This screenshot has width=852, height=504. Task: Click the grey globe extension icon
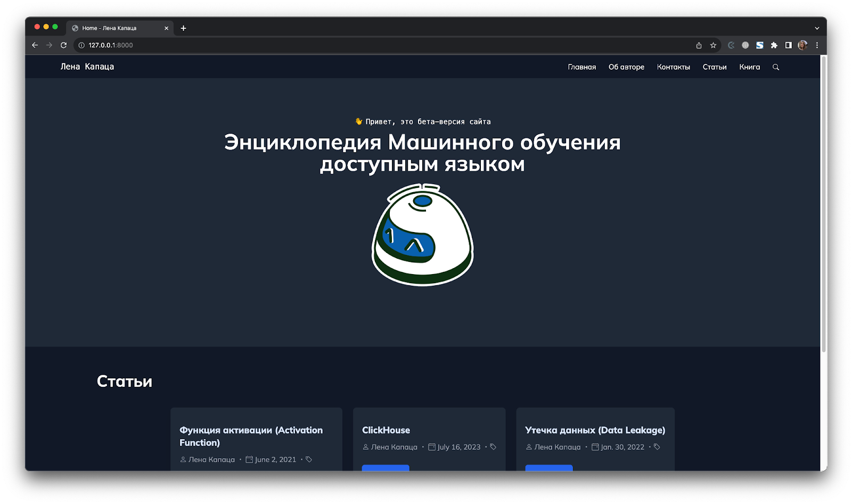(745, 45)
